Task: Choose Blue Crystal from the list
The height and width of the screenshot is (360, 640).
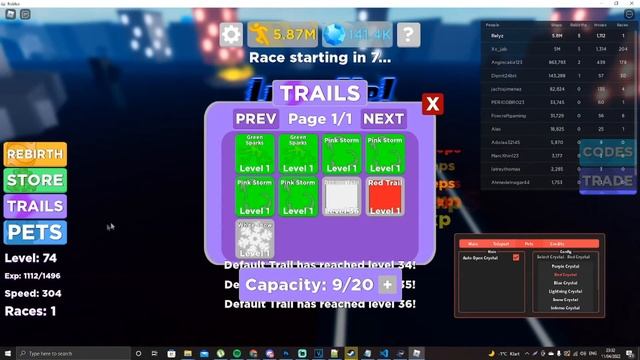Action: coord(565,283)
